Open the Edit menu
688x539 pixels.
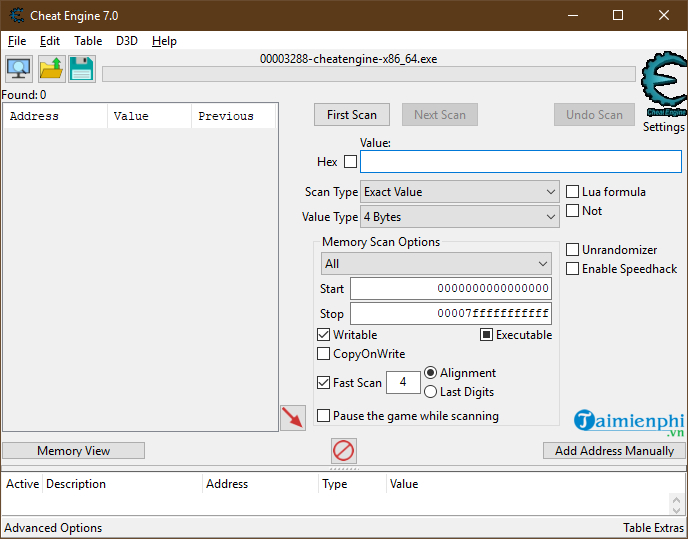pyautogui.click(x=50, y=41)
